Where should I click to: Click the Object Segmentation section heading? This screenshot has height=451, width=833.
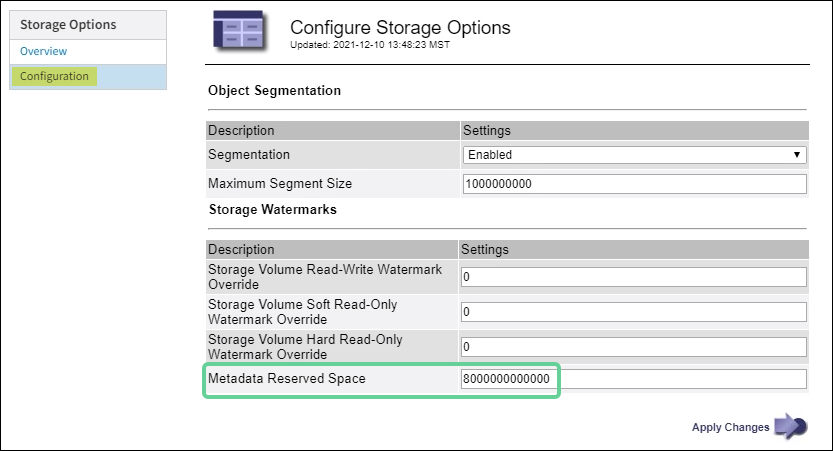[274, 91]
